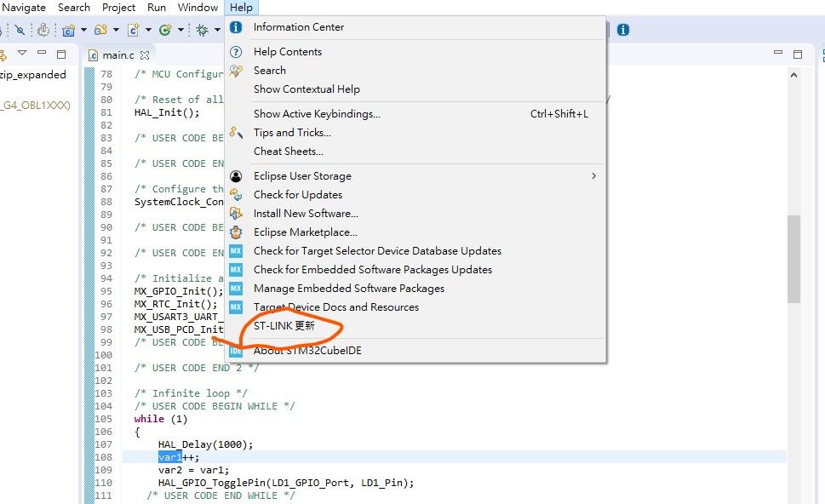Screen dimensions: 825x504
Task: Minimize the editor area
Action: [x=778, y=52]
